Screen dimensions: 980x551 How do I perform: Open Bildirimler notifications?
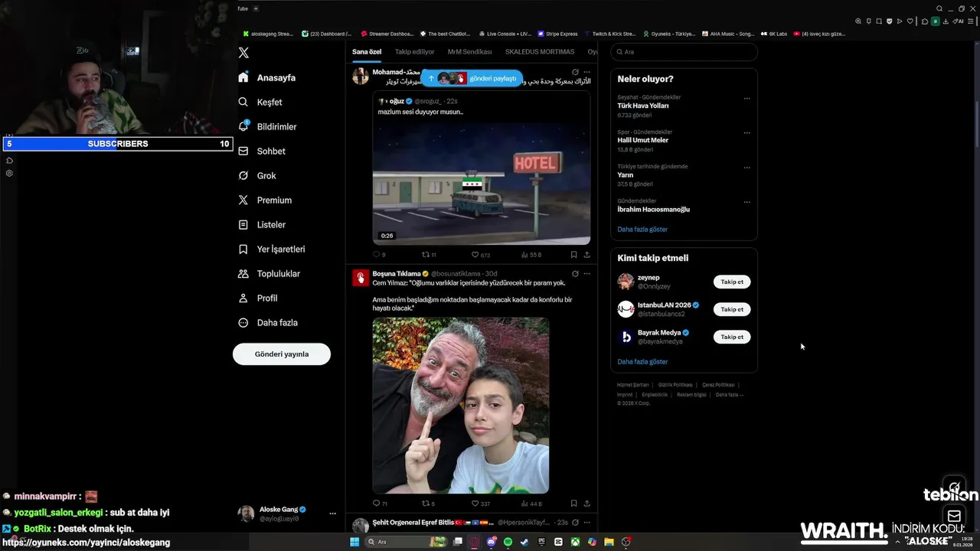[x=267, y=126]
